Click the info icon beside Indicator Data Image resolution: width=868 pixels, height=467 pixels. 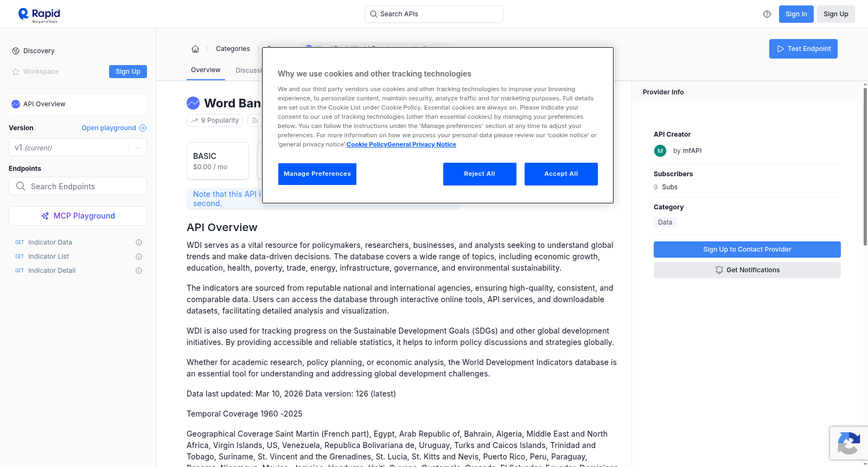139,242
